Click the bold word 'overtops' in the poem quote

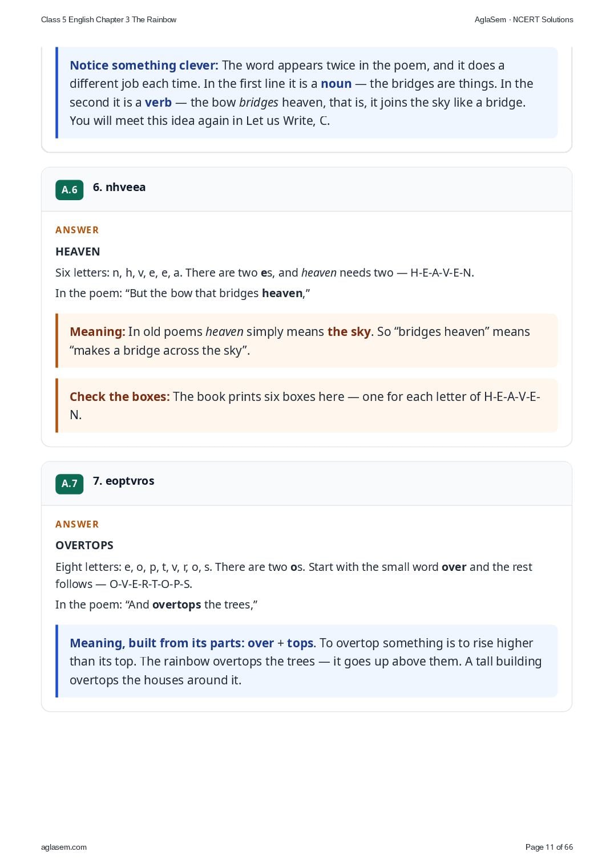[x=177, y=605]
